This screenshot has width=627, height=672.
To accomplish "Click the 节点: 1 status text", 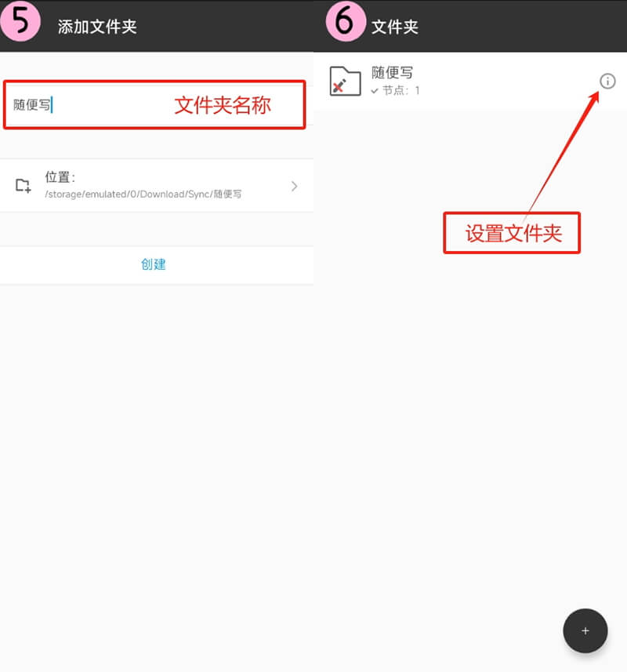I will 400,90.
